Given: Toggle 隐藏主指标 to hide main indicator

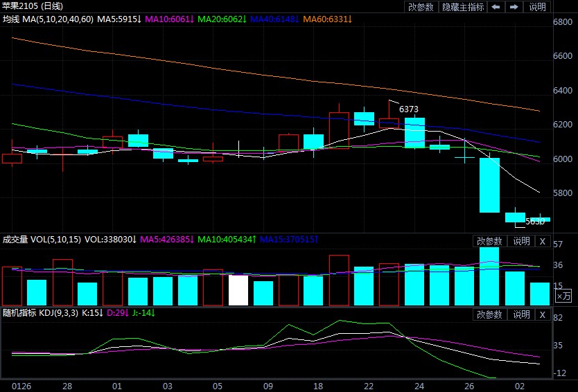Looking at the screenshot, I should [x=463, y=7].
